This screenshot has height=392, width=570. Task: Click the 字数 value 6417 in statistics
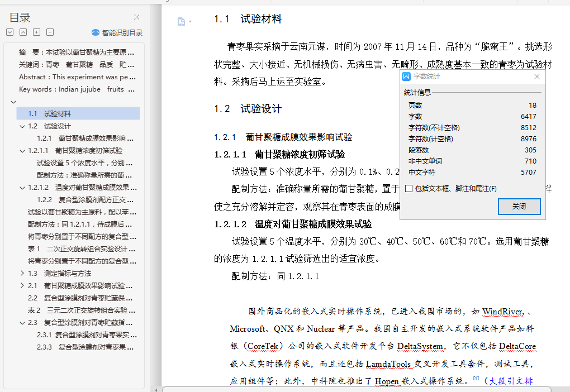click(x=529, y=117)
